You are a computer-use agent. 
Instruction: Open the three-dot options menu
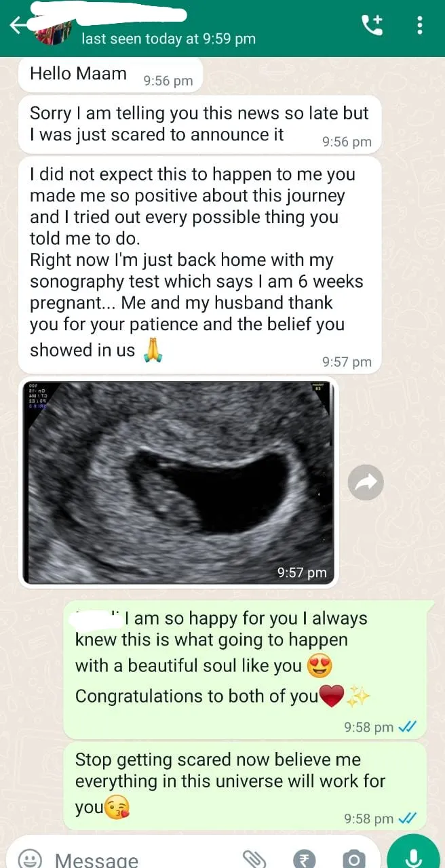click(420, 25)
